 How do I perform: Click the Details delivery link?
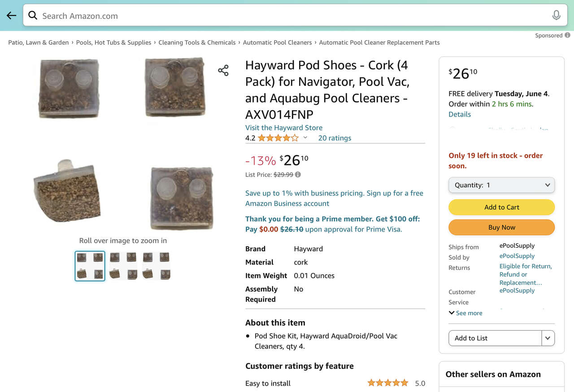point(460,114)
